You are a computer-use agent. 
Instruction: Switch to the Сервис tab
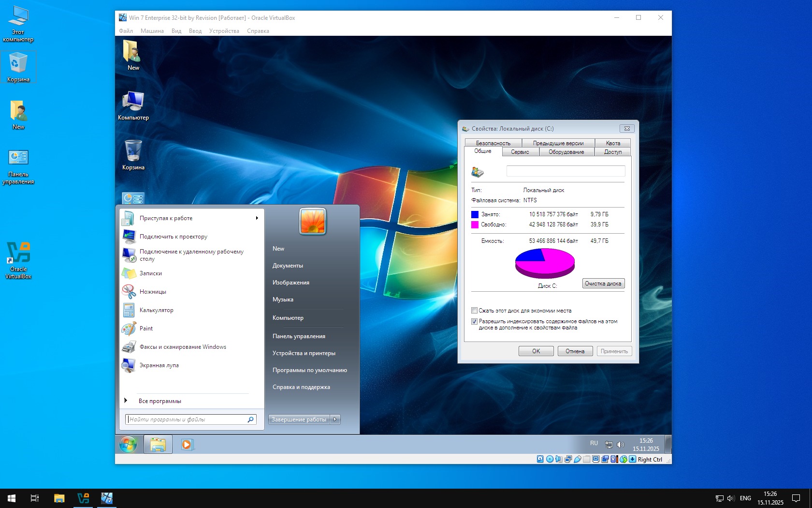tap(520, 152)
